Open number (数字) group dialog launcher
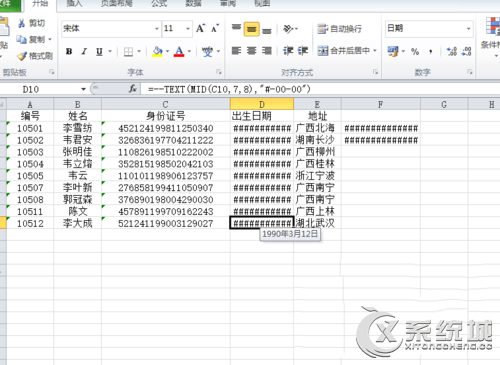Image resolution: width=500 pixels, height=365 pixels. pyautogui.click(x=470, y=72)
